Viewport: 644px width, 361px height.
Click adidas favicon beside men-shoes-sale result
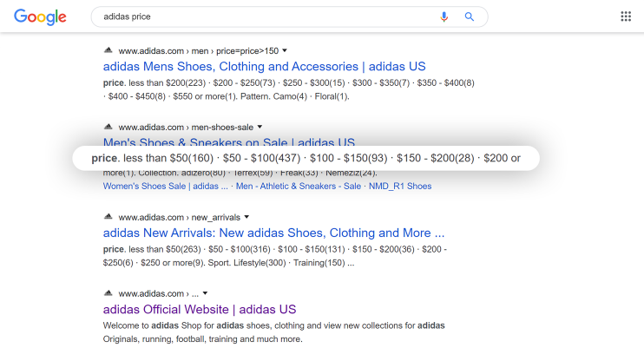(x=108, y=127)
